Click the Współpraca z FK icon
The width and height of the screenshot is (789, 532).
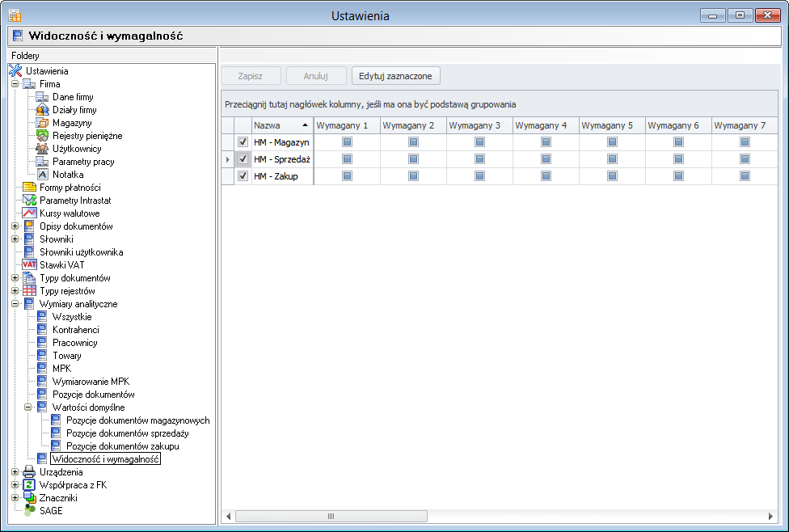click(29, 485)
